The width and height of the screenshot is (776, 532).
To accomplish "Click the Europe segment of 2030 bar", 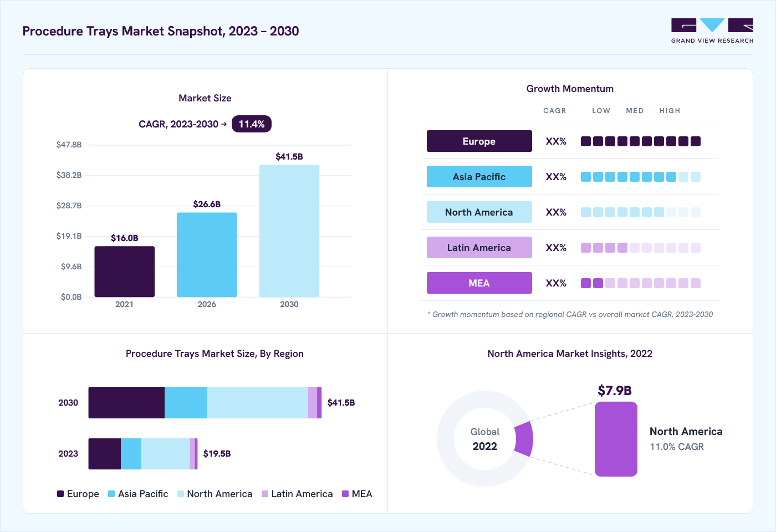I will [126, 403].
